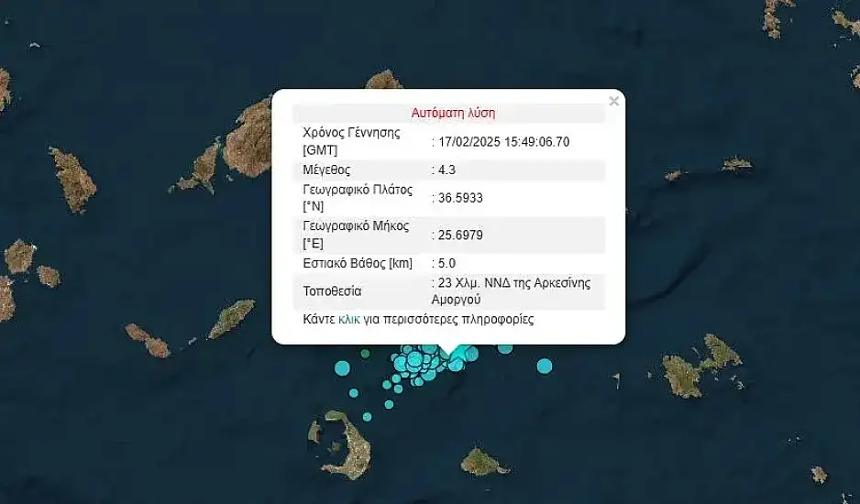Screen dimensions: 860x504
Task: Click the focal depth value 5.0
Action: (449, 263)
